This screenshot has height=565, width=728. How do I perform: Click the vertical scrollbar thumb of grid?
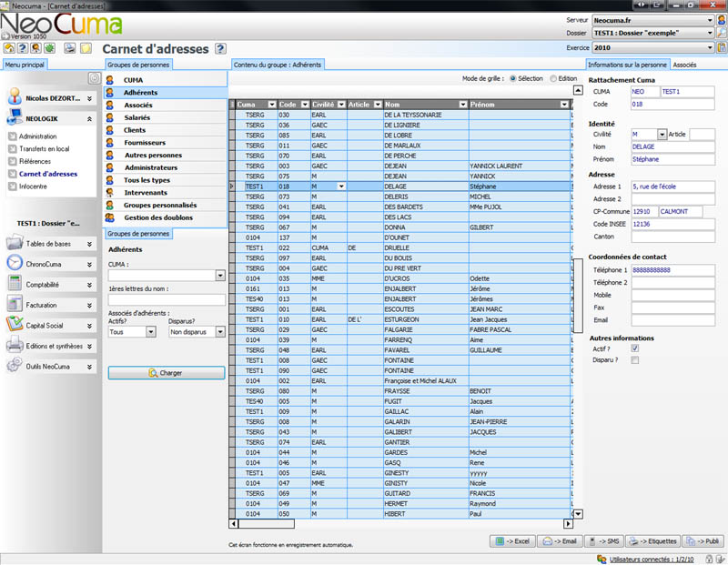(x=578, y=296)
